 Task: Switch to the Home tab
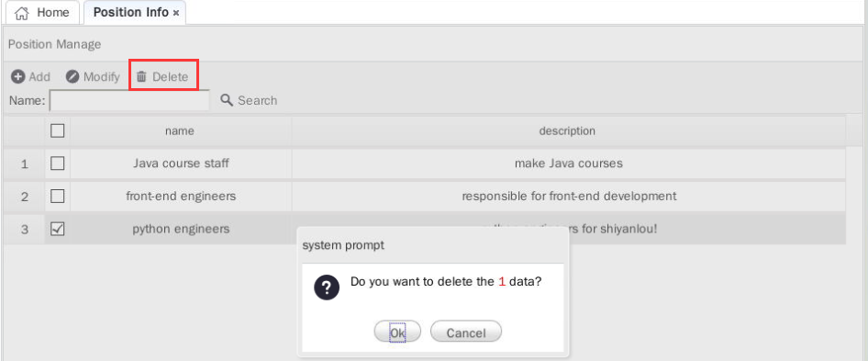tap(42, 13)
